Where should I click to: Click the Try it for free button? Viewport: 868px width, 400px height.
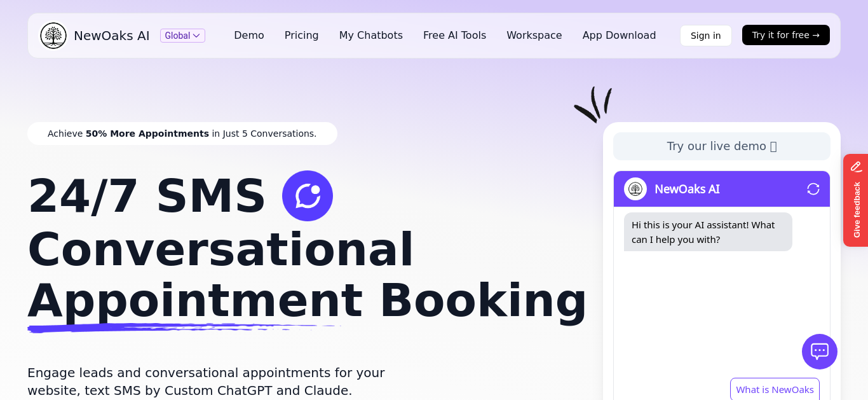(x=786, y=35)
